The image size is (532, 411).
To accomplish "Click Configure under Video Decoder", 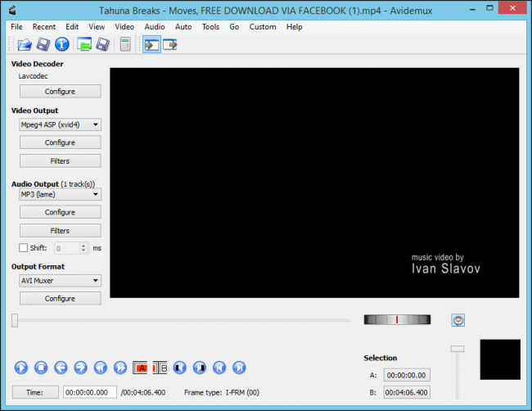I will pos(60,92).
